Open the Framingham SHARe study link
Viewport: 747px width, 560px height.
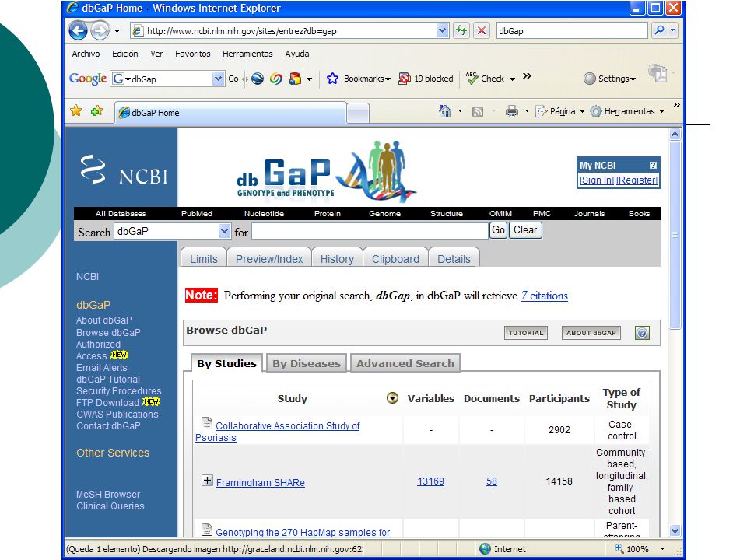260,482
